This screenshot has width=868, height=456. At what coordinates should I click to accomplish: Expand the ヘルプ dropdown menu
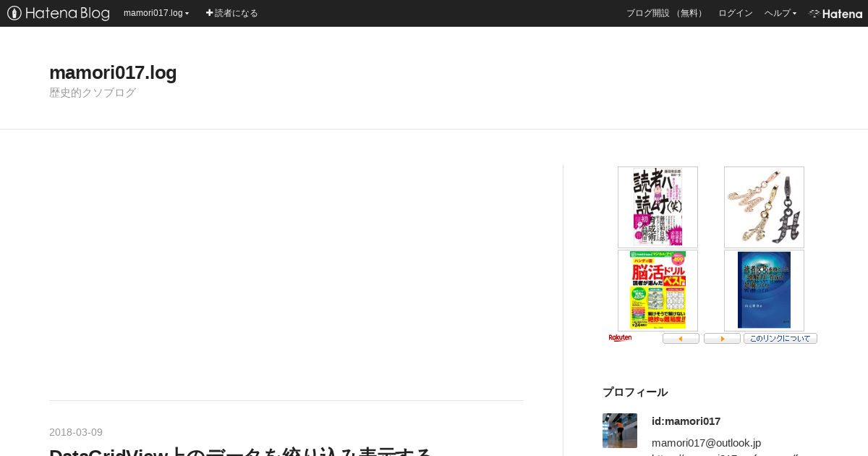click(x=780, y=13)
